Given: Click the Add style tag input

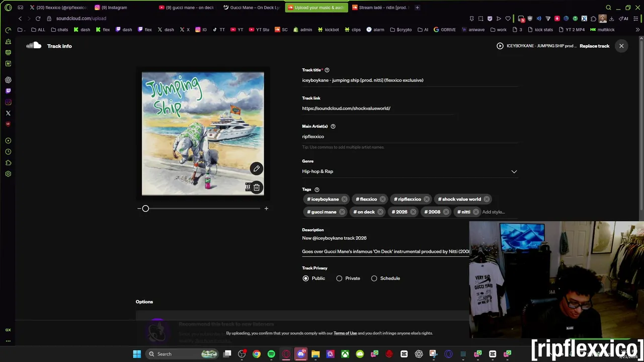Looking at the screenshot, I should point(494,212).
